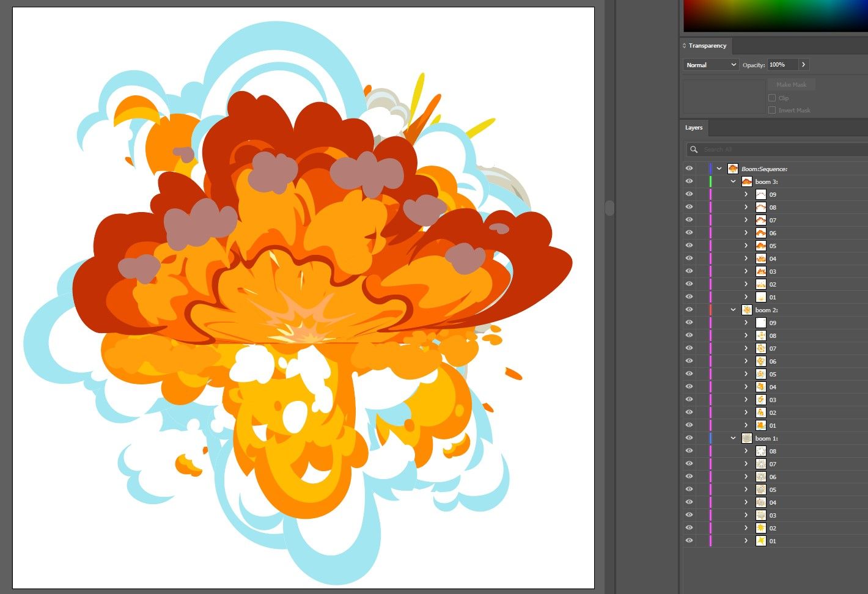Open the blending mode dropdown showing Normal
This screenshot has width=868, height=594.
710,64
